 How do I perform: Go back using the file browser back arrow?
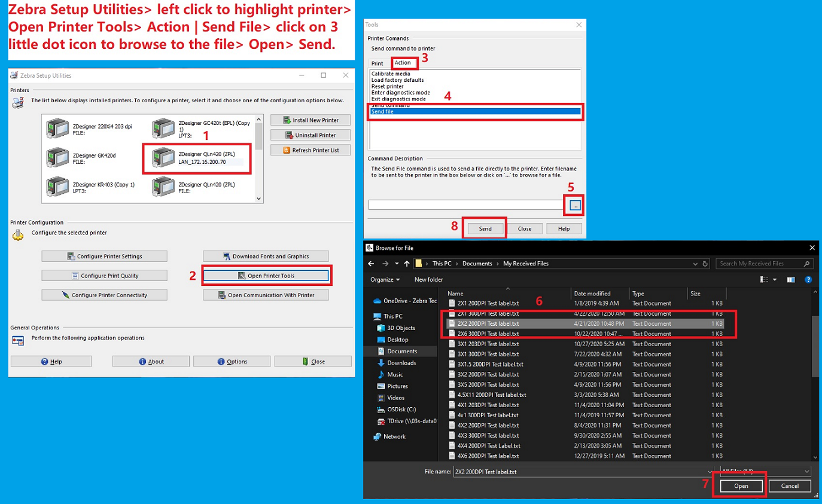[371, 264]
